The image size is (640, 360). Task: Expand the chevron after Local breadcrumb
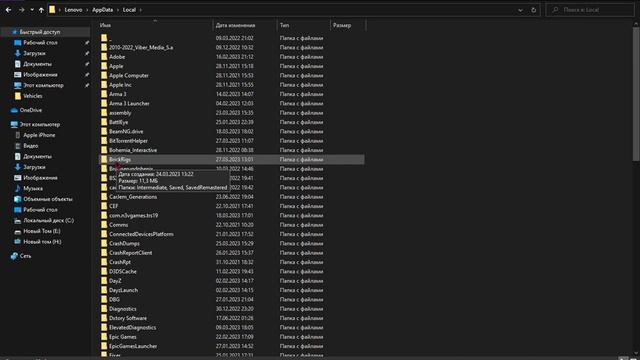pos(141,10)
